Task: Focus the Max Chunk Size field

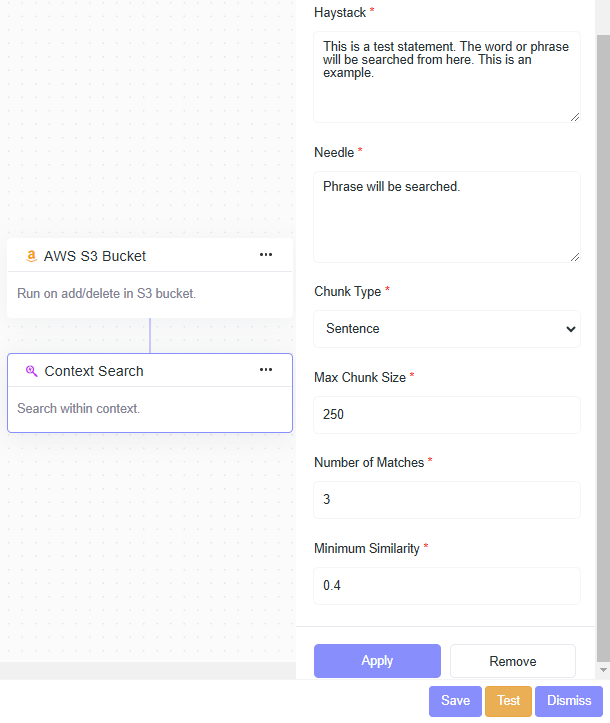Action: pos(447,414)
